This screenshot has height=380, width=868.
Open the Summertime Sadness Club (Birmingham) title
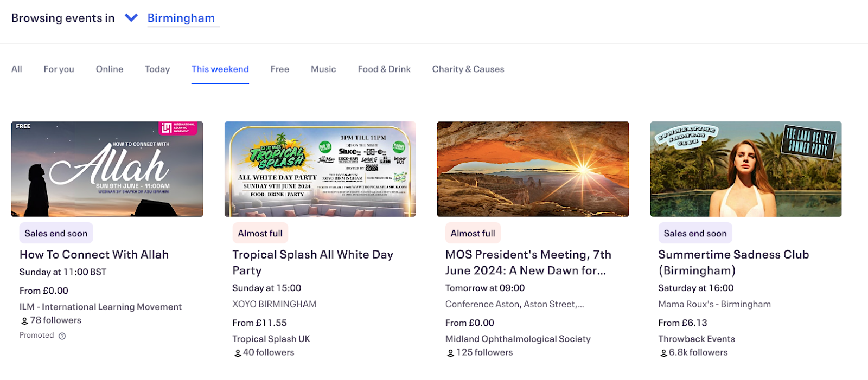[x=733, y=262]
